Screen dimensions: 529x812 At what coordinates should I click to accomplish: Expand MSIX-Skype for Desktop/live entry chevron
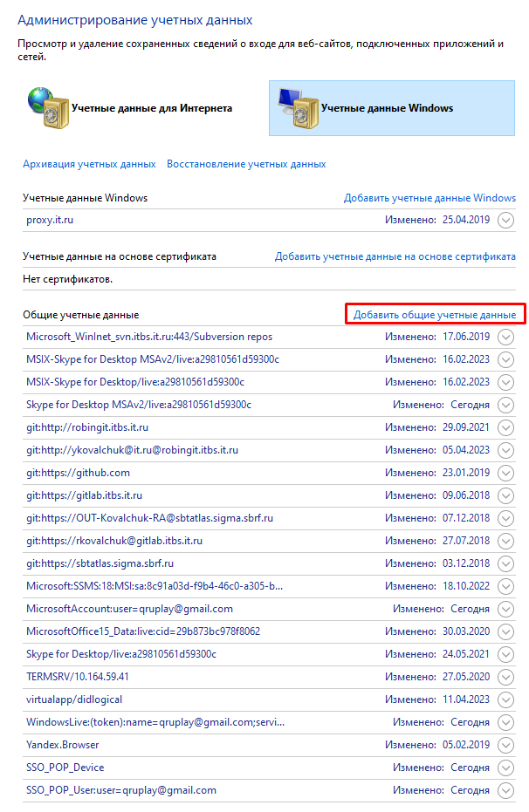click(x=505, y=383)
